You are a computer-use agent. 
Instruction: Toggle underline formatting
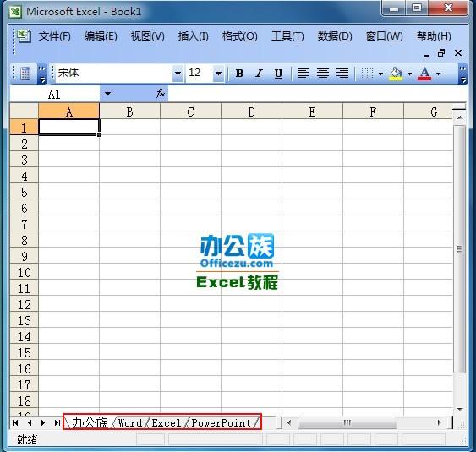pos(278,74)
